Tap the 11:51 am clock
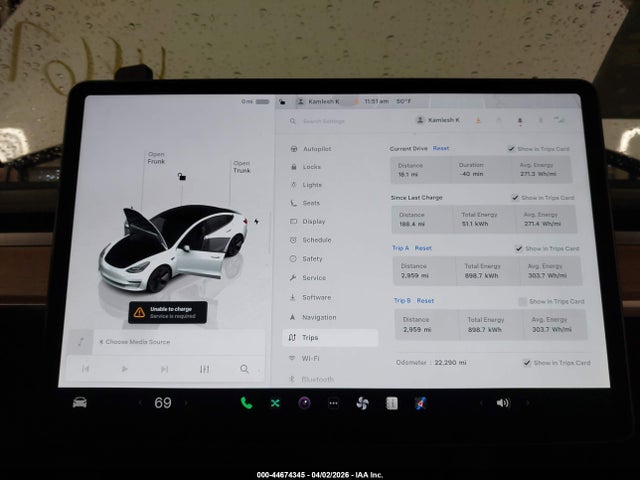This screenshot has height=480, width=640. [x=376, y=101]
